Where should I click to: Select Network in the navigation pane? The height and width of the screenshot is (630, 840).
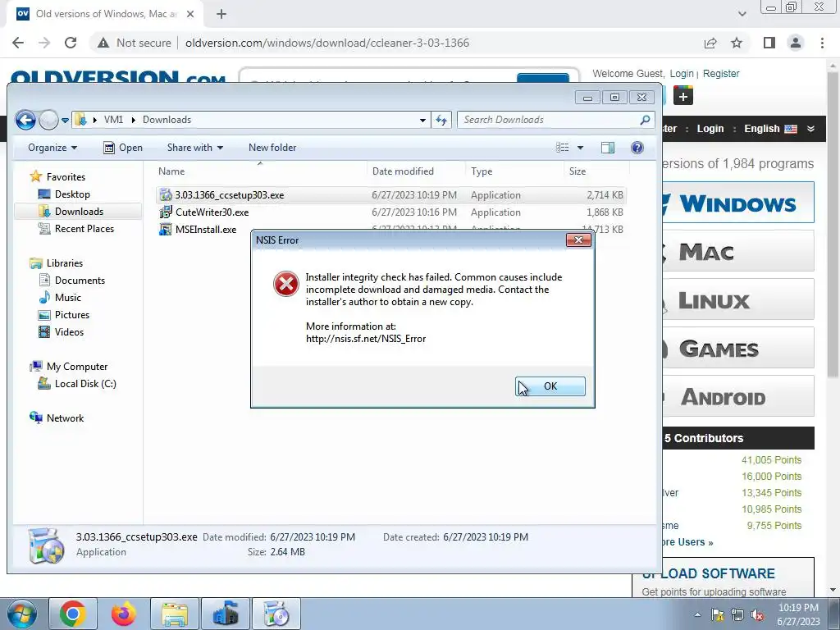pos(65,418)
